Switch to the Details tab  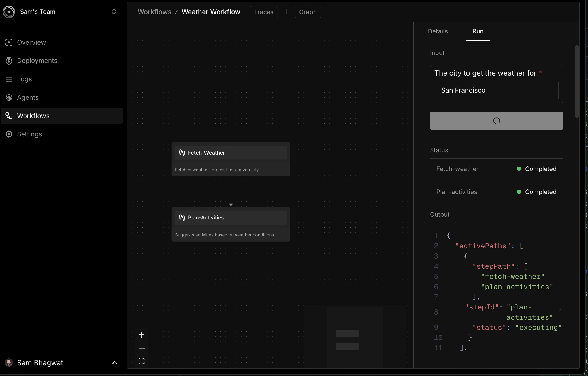click(438, 31)
